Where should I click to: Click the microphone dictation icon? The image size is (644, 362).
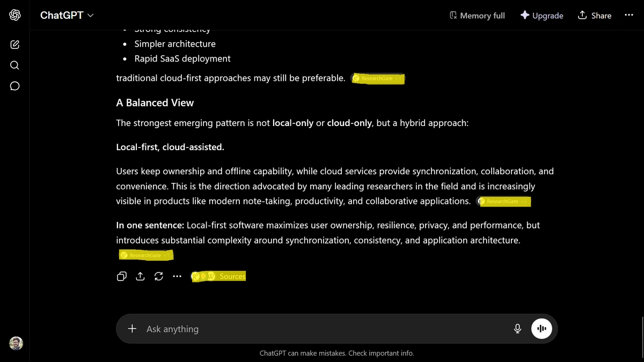517,329
